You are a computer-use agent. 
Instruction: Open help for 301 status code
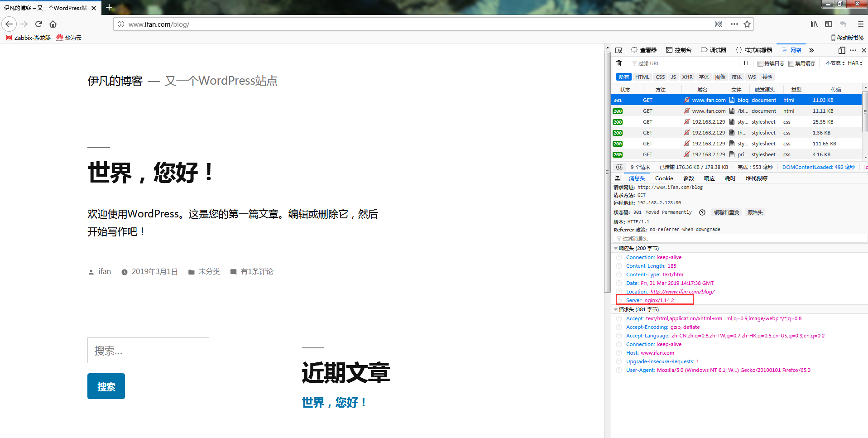coord(702,212)
